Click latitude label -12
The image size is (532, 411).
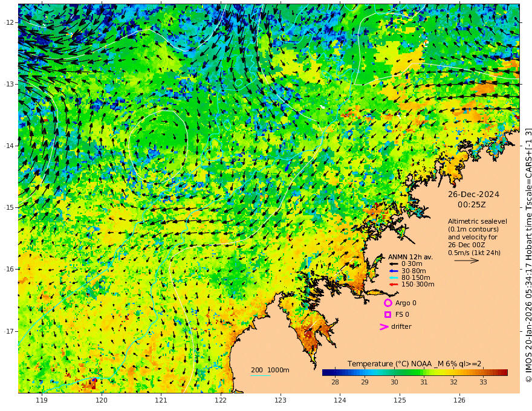pos(9,22)
